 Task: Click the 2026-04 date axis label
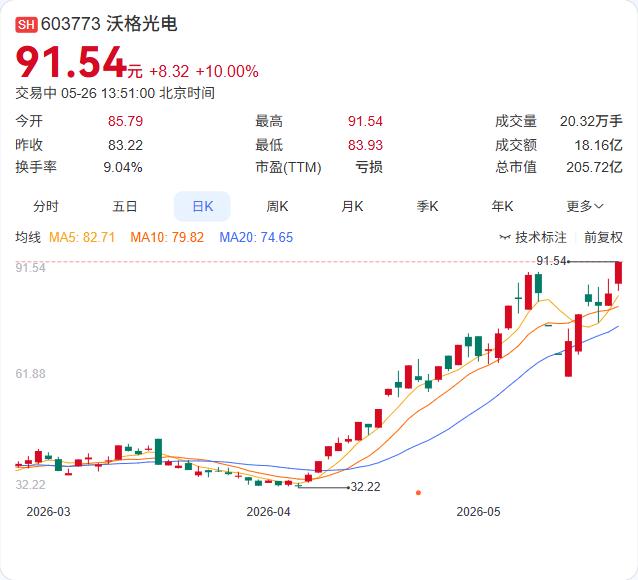coord(268,512)
